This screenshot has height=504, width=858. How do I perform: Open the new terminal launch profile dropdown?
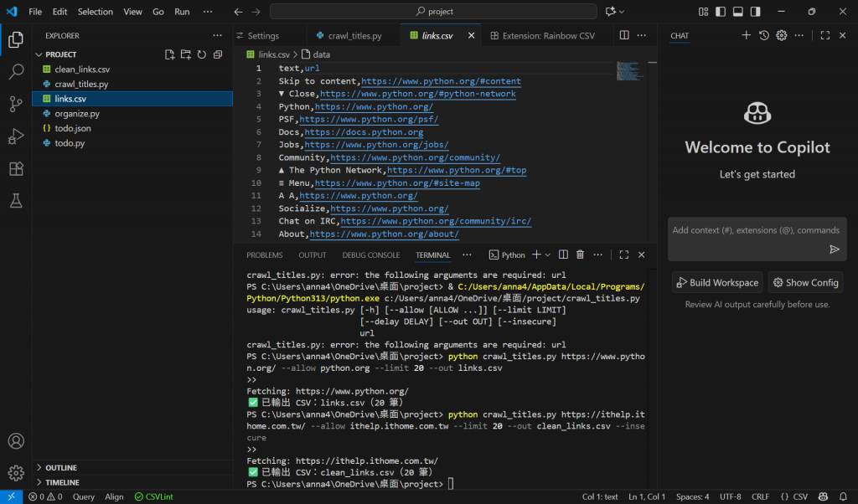pyautogui.click(x=548, y=255)
